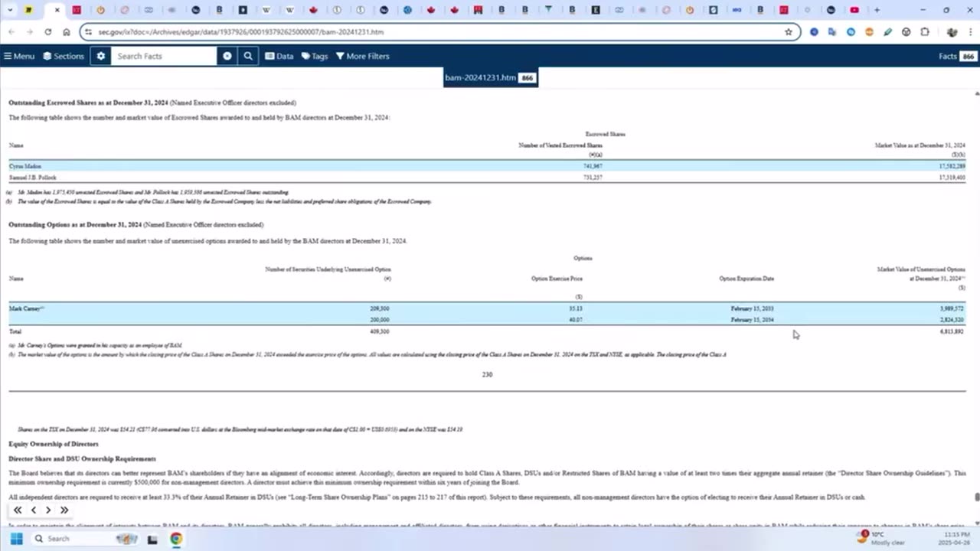The width and height of the screenshot is (980, 551).
Task: Open the Menu hamburger button
Action: coord(19,56)
